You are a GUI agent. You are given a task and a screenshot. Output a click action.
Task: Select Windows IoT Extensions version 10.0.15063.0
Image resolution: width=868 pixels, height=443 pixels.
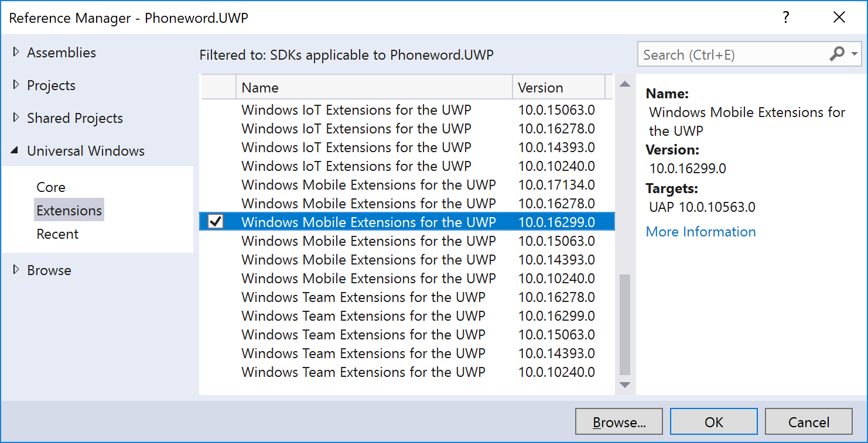406,109
